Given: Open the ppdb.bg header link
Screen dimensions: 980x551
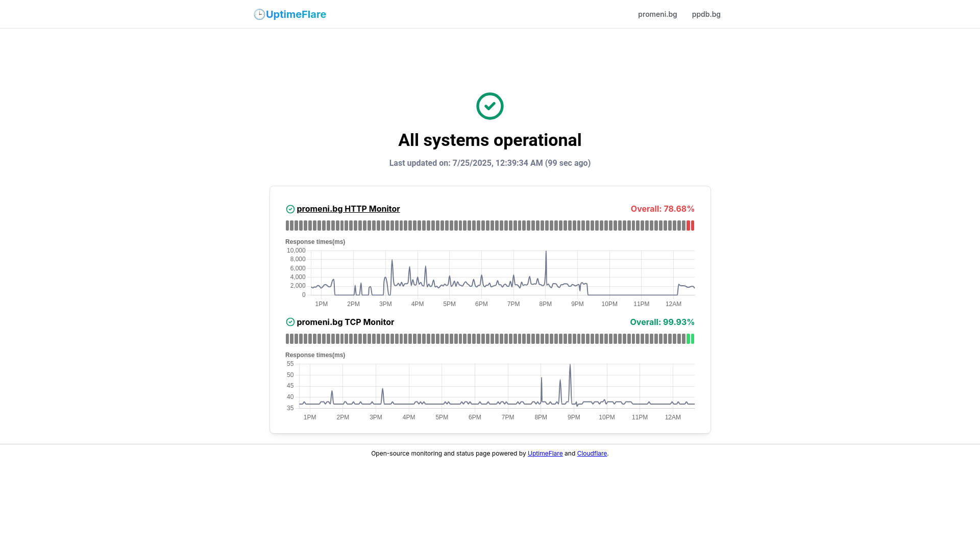Looking at the screenshot, I should (x=706, y=14).
